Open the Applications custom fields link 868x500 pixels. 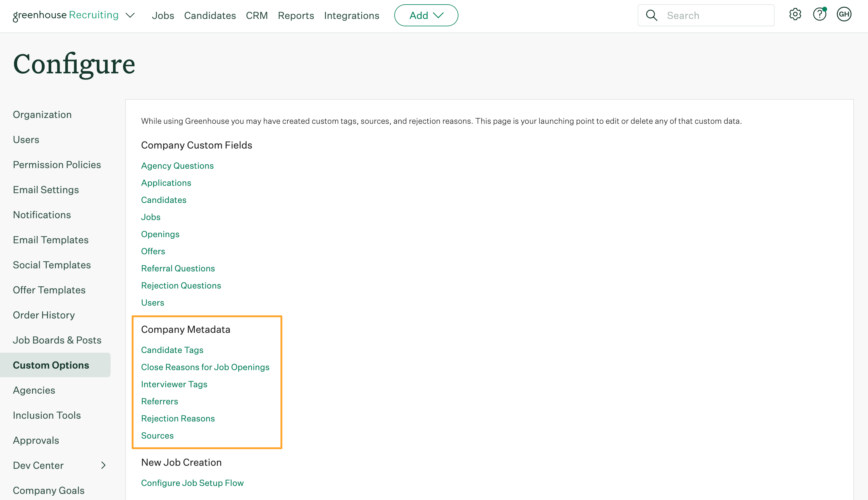point(166,183)
